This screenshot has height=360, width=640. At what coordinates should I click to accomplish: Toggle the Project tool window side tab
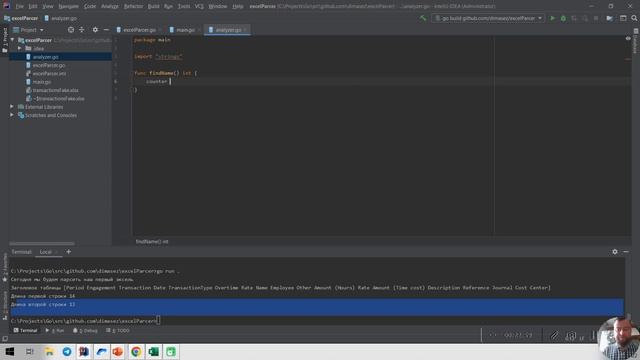tap(4, 40)
